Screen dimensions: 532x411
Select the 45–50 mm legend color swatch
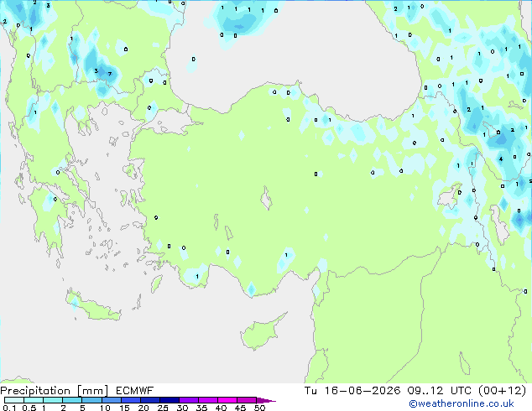247,400
